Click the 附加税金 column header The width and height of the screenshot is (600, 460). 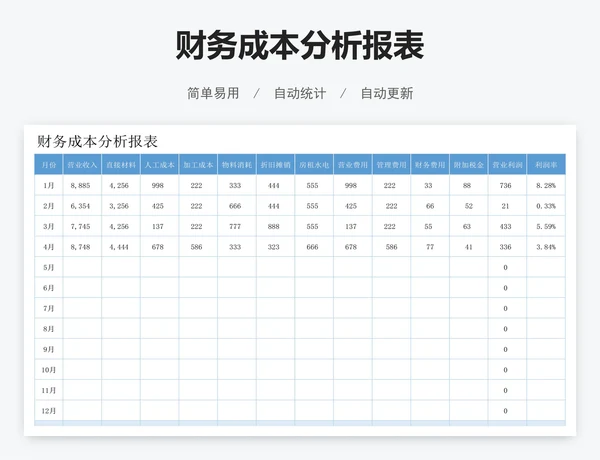pyautogui.click(x=469, y=165)
